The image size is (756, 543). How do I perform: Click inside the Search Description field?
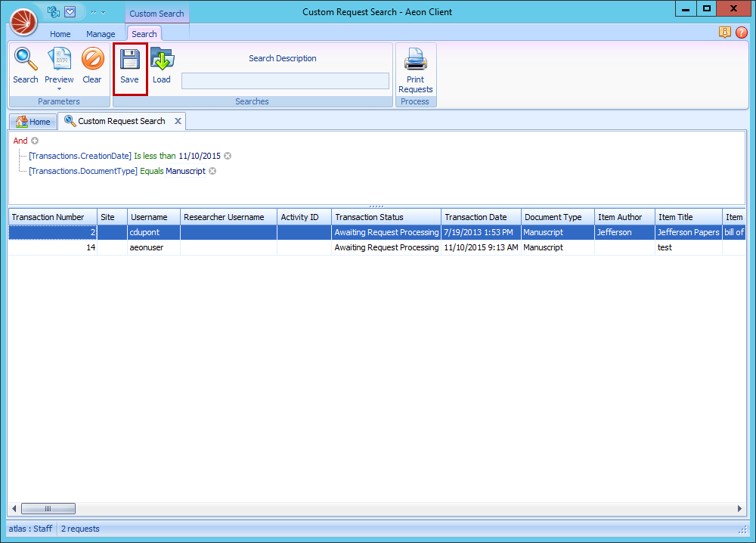[285, 81]
